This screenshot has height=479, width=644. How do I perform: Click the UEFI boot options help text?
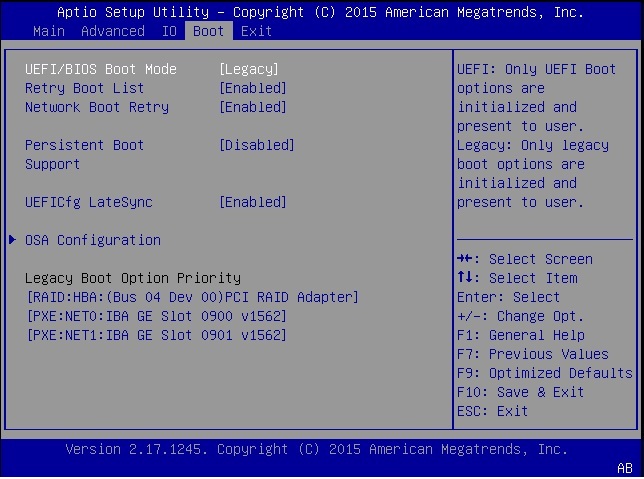click(x=536, y=98)
